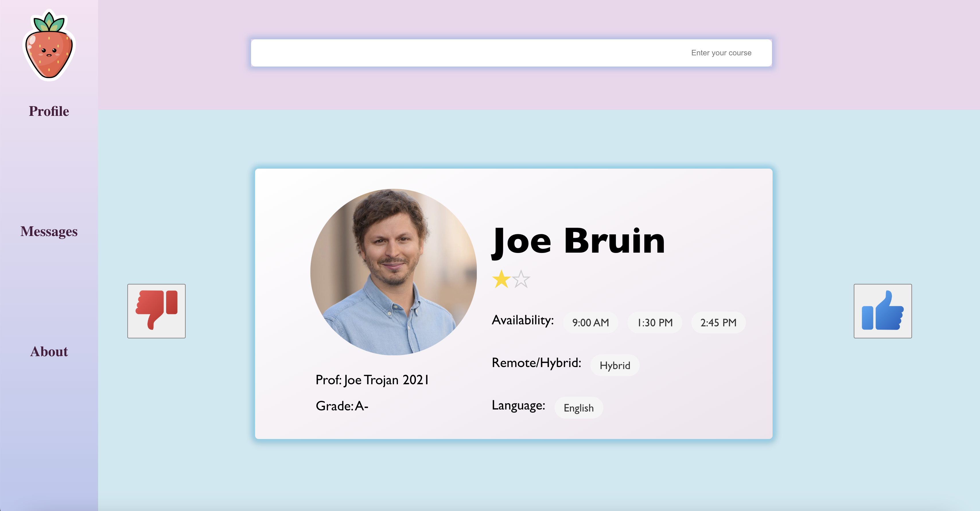
Task: Click the filled yellow star
Action: click(x=501, y=280)
